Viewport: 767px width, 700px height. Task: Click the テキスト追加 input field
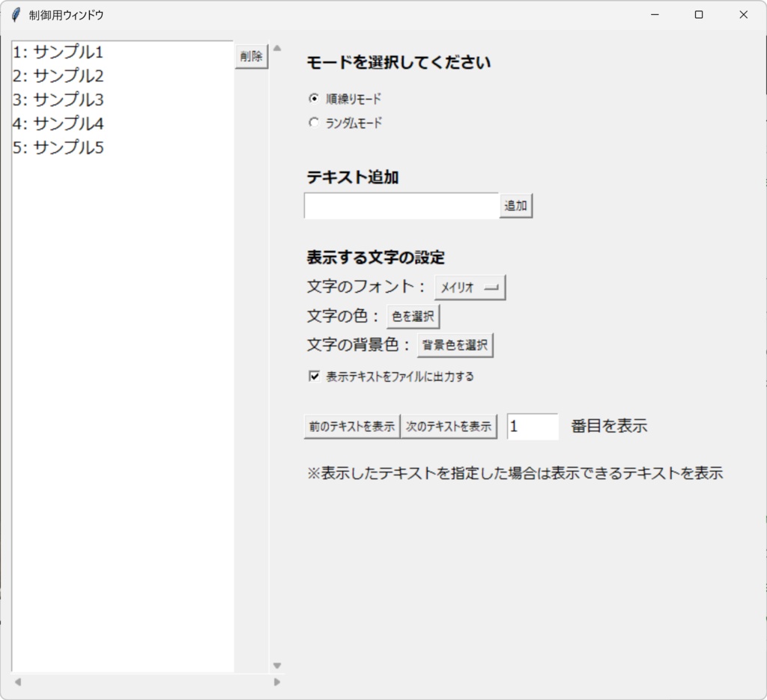click(401, 205)
